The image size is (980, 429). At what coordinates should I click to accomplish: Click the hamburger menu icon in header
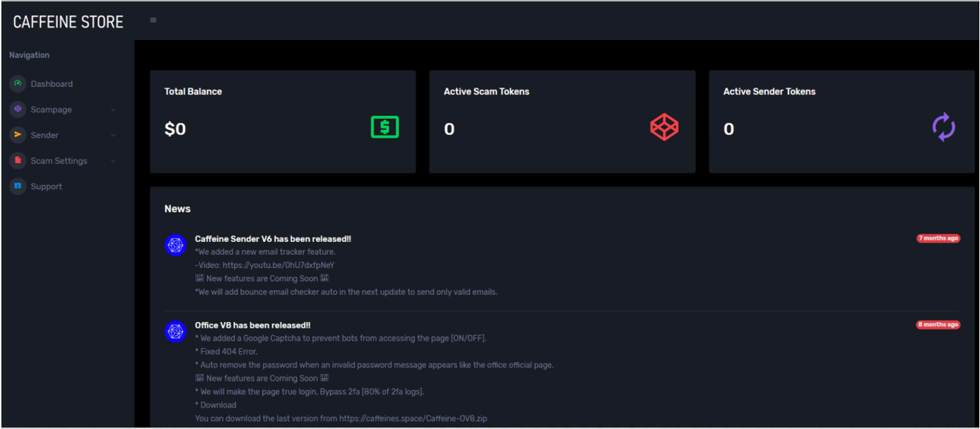pyautogui.click(x=153, y=20)
